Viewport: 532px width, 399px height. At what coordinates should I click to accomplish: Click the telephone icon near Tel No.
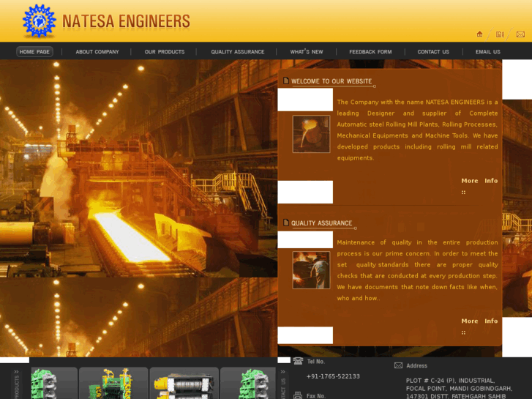pyautogui.click(x=298, y=361)
